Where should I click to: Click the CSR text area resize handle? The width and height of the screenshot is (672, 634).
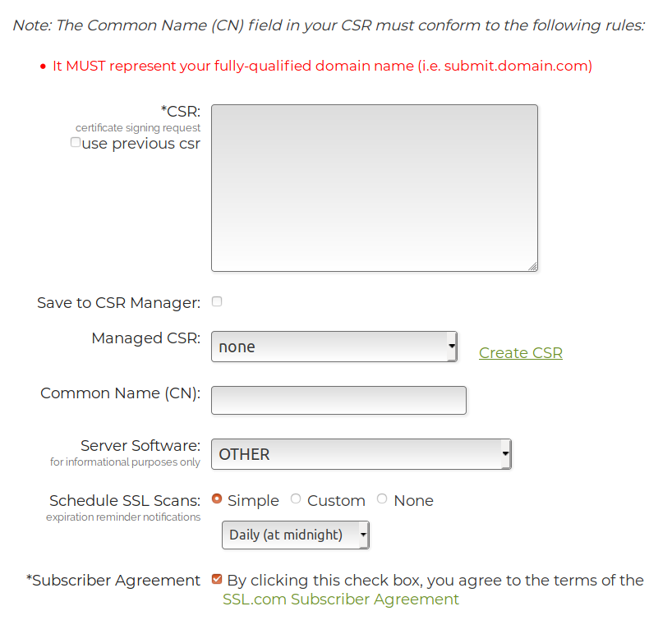pyautogui.click(x=532, y=265)
